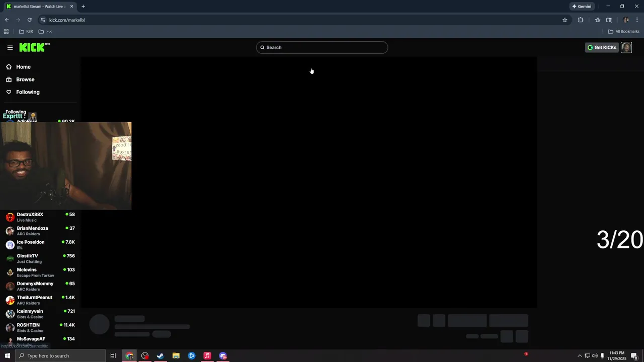Open taskbar clock showing 11:43 PM
This screenshot has width=644, height=362.
(x=617, y=356)
